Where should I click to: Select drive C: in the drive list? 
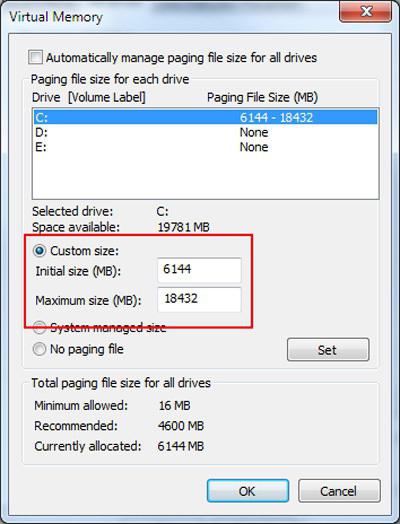pos(206,117)
